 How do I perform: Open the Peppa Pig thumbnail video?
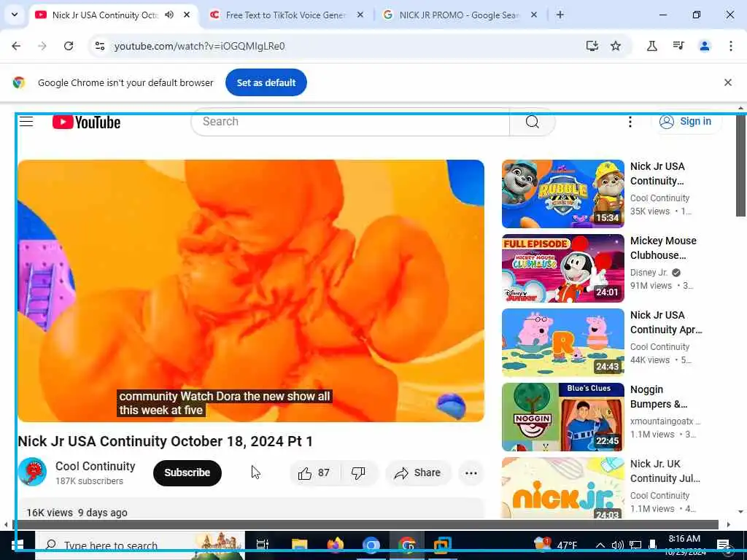point(562,343)
